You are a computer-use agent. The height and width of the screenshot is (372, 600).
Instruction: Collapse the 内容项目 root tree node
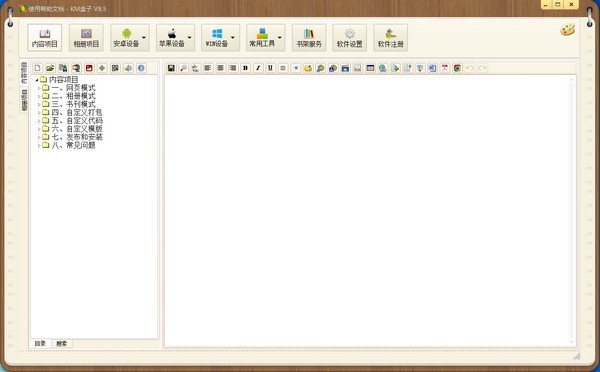(37, 80)
